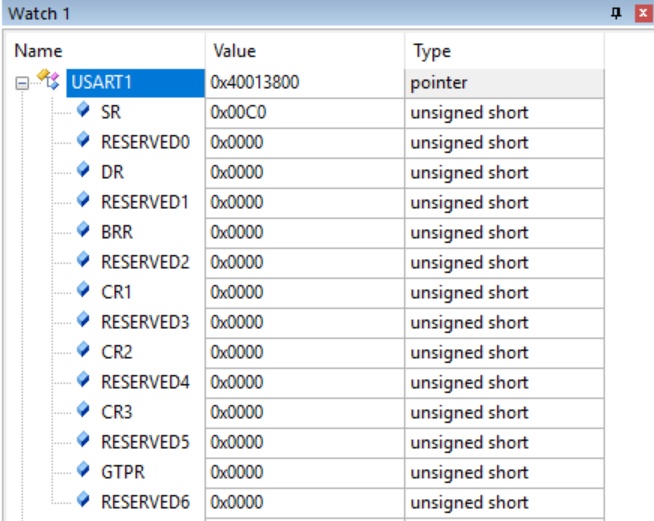Pin the Watch 1 panel
This screenshot has width=654, height=521.
[x=616, y=13]
